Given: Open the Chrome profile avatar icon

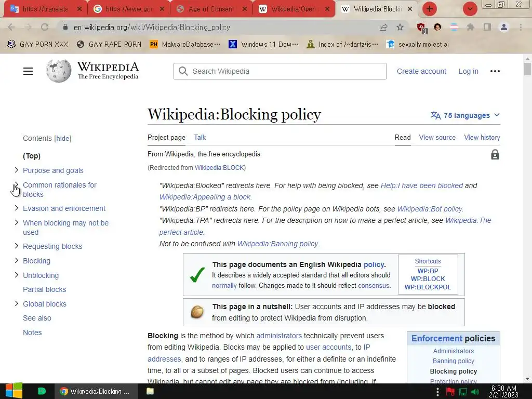Looking at the screenshot, I should coord(504,27).
